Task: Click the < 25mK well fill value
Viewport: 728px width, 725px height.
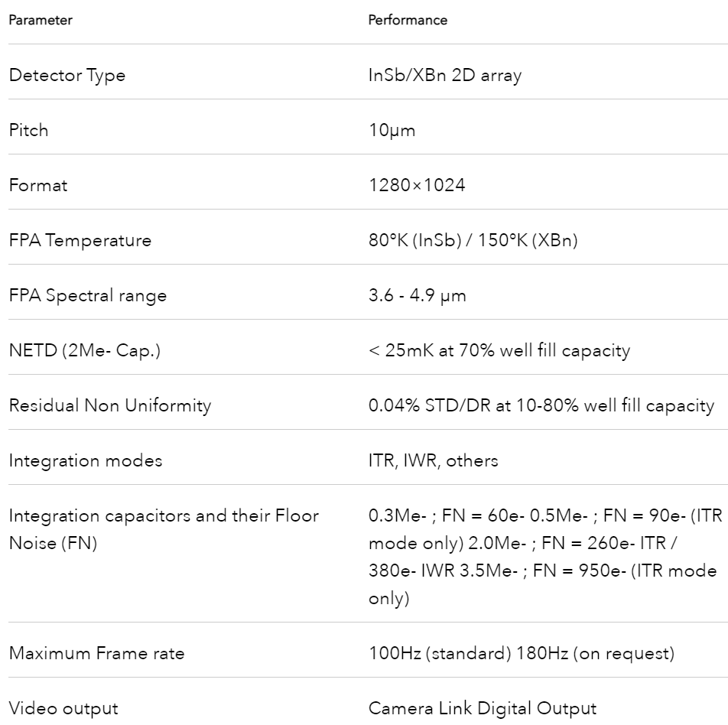Action: (x=499, y=351)
